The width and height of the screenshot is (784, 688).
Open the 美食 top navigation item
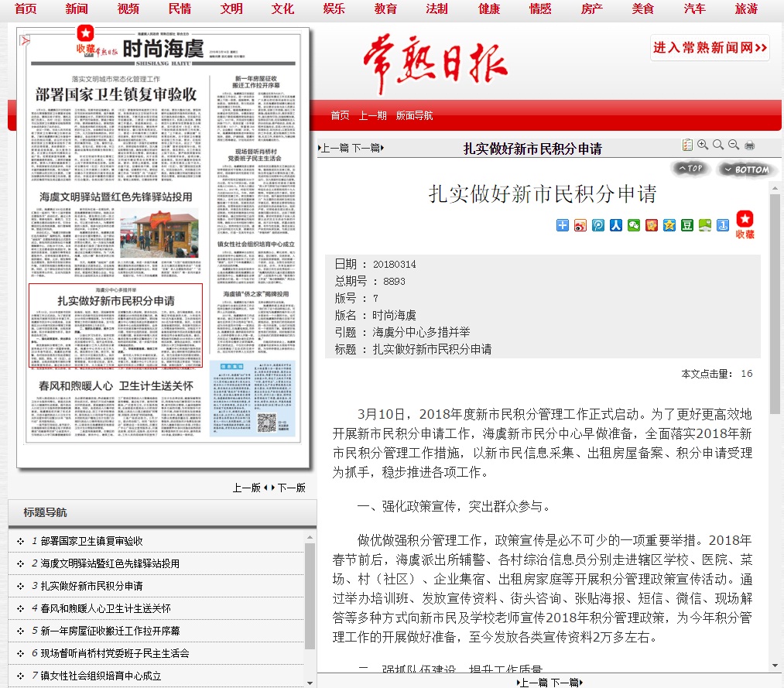pos(643,9)
